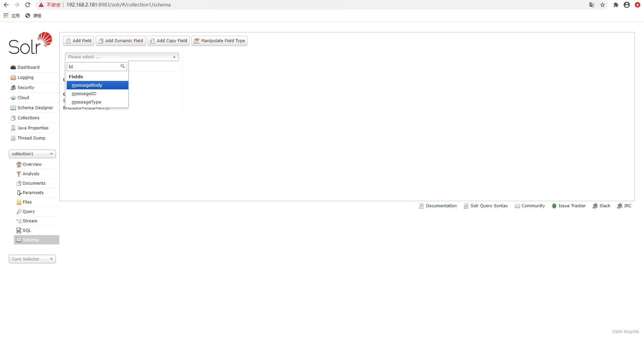Click the Add Copy Field button
The height and width of the screenshot is (337, 644).
point(168,41)
